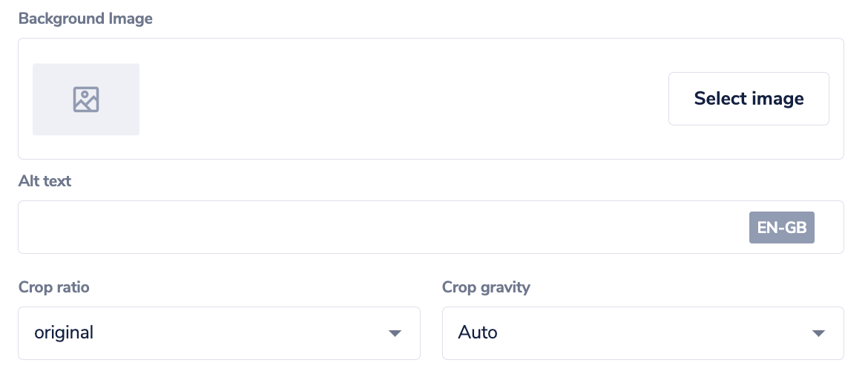Screen dimensions: 868x383
Task: Click empty area of Background Image panel
Action: 401,99
